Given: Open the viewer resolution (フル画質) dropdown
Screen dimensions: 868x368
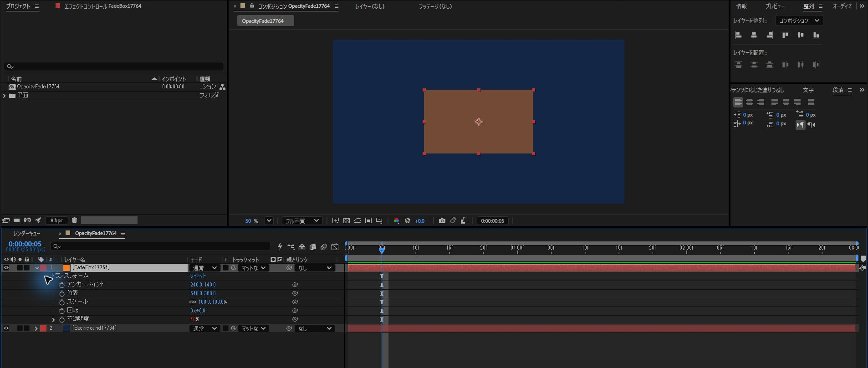Looking at the screenshot, I should pos(302,221).
